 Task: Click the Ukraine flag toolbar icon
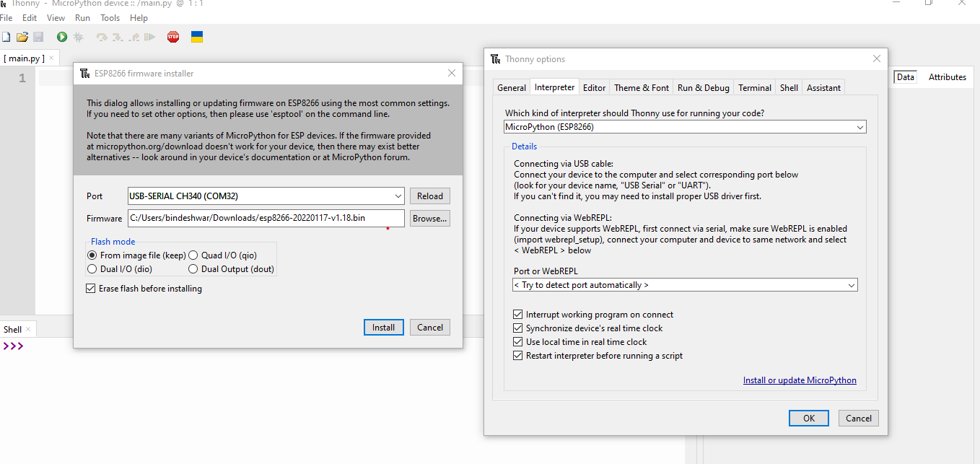(x=196, y=37)
